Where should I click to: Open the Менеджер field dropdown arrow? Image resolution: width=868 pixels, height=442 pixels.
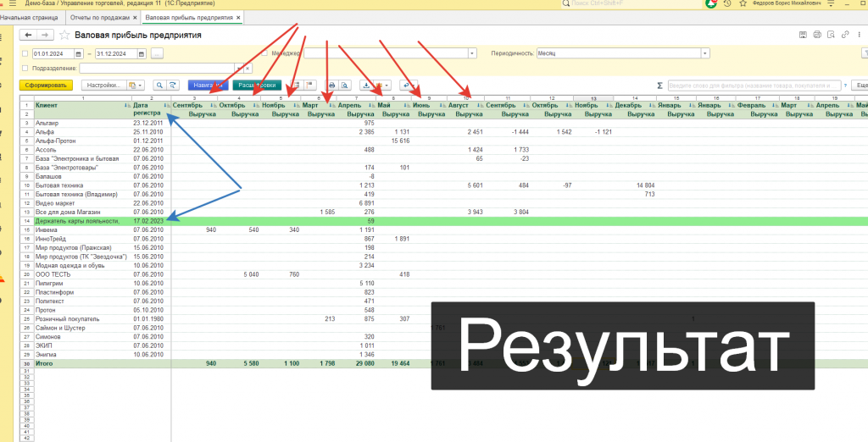point(472,53)
